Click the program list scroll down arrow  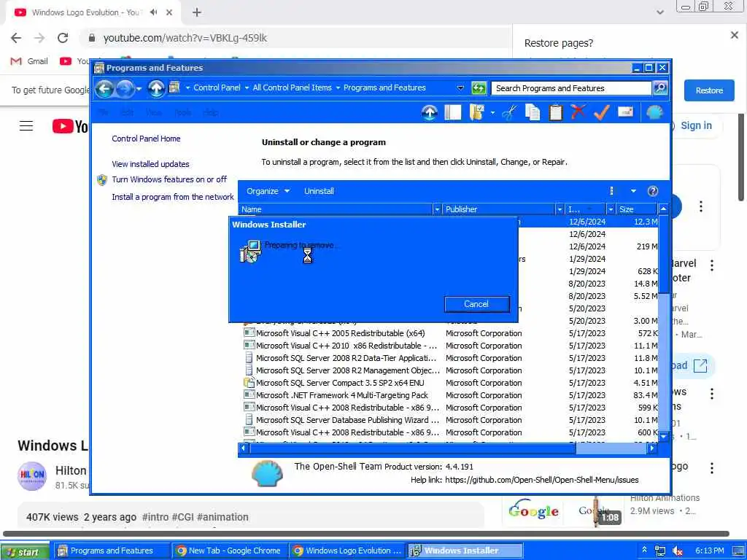coord(663,436)
